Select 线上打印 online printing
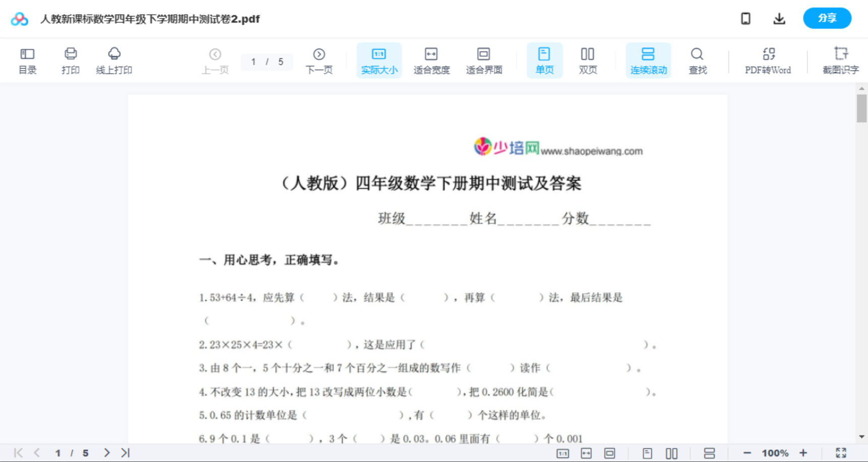Screen dimensions: 868x462 (x=114, y=59)
